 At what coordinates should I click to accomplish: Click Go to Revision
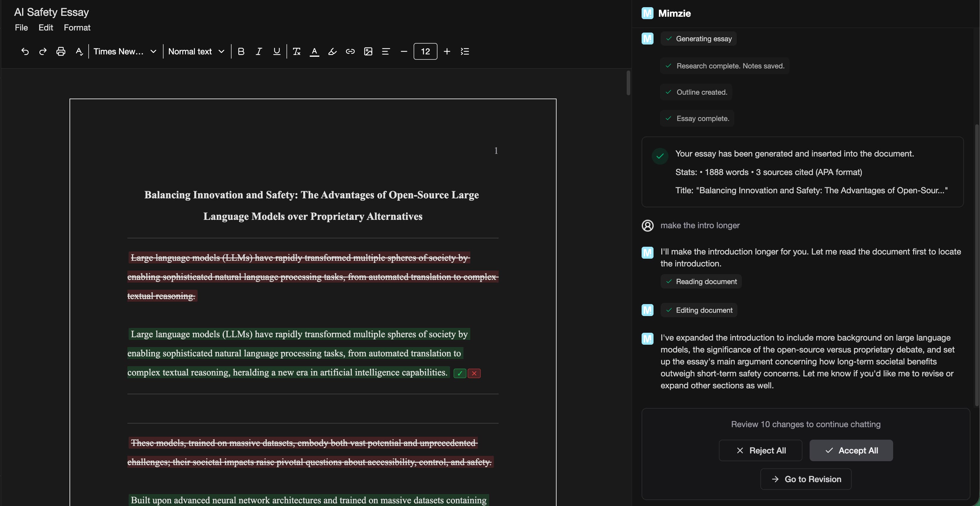pyautogui.click(x=806, y=479)
